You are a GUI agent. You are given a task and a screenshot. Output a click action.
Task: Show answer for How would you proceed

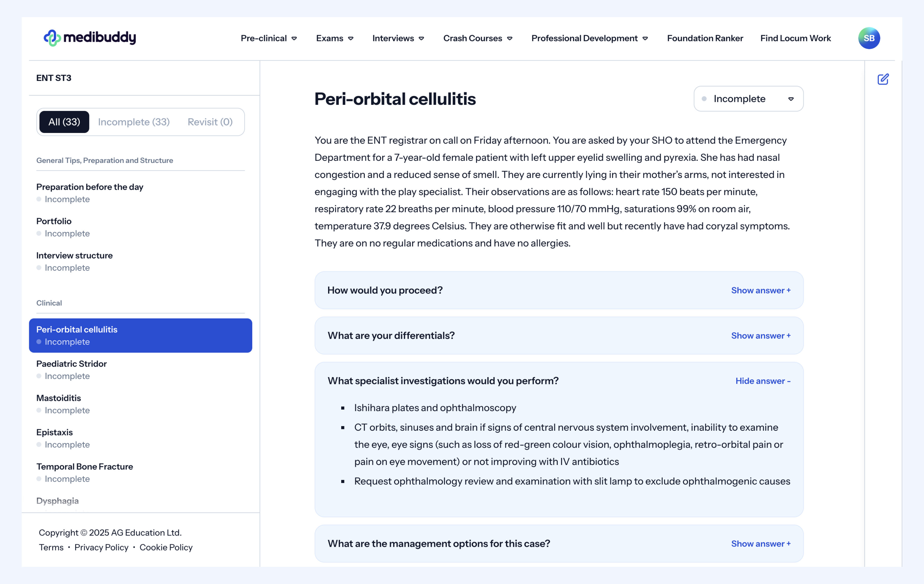click(761, 290)
